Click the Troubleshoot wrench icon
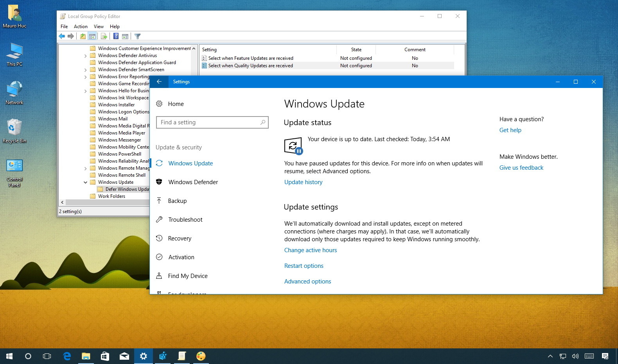 [159, 219]
